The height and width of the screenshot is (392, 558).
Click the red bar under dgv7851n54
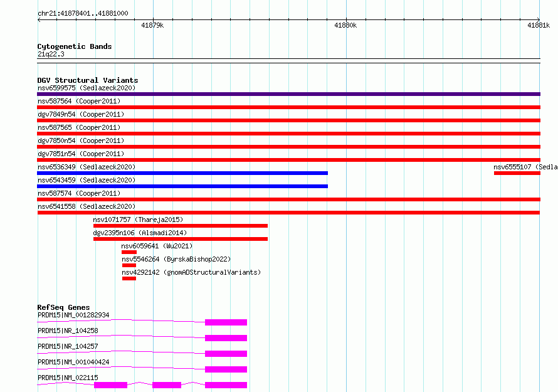[288, 160]
